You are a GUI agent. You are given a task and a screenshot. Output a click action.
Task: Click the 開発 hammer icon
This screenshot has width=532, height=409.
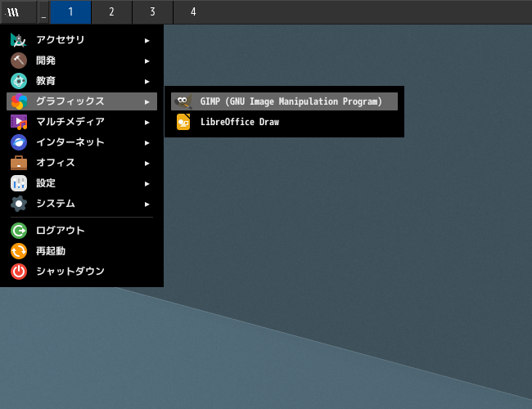(x=19, y=61)
